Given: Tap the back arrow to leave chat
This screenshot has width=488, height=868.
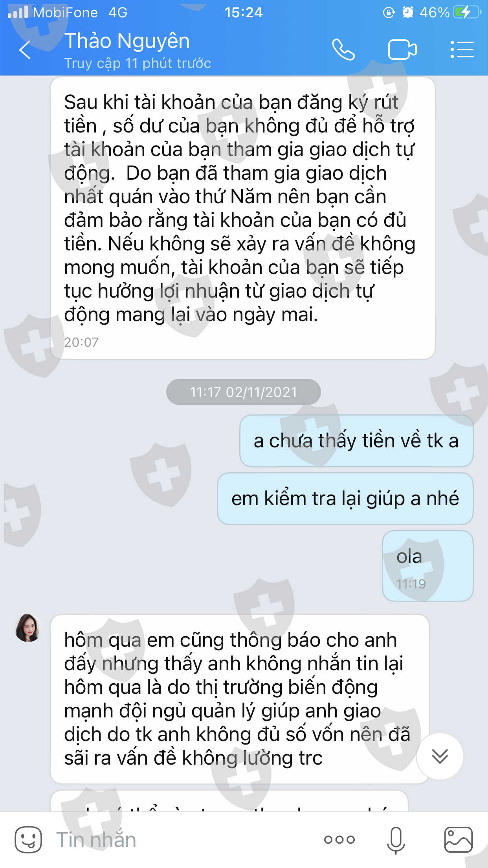Looking at the screenshot, I should tap(25, 50).
